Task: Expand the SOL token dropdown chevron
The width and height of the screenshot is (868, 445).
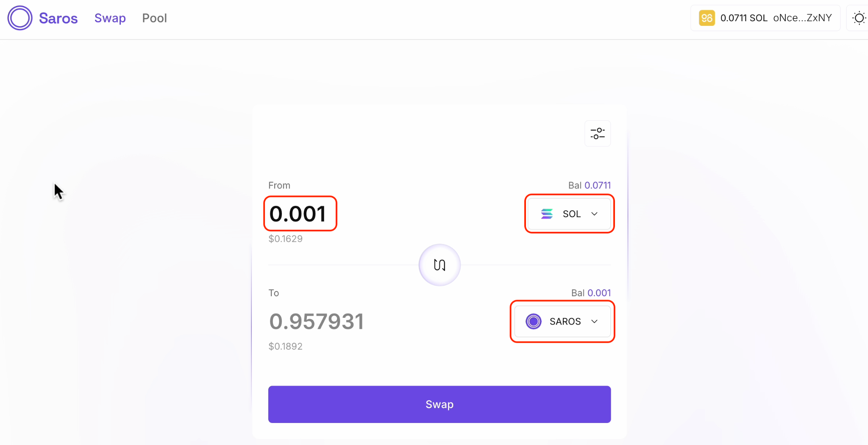Action: (x=595, y=214)
